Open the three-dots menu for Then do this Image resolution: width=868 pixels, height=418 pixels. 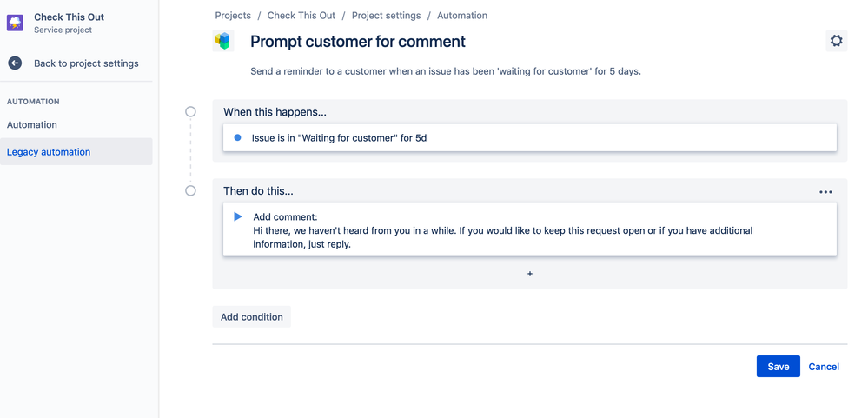pos(825,192)
